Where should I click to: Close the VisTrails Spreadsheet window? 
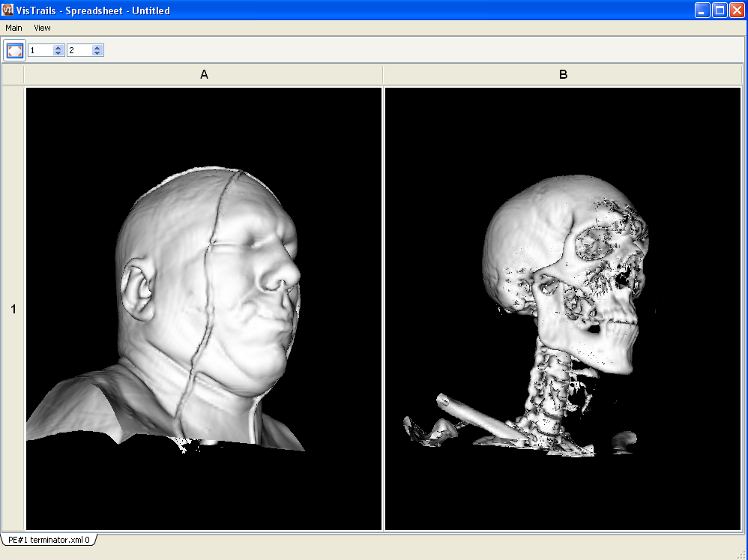pyautogui.click(x=737, y=10)
